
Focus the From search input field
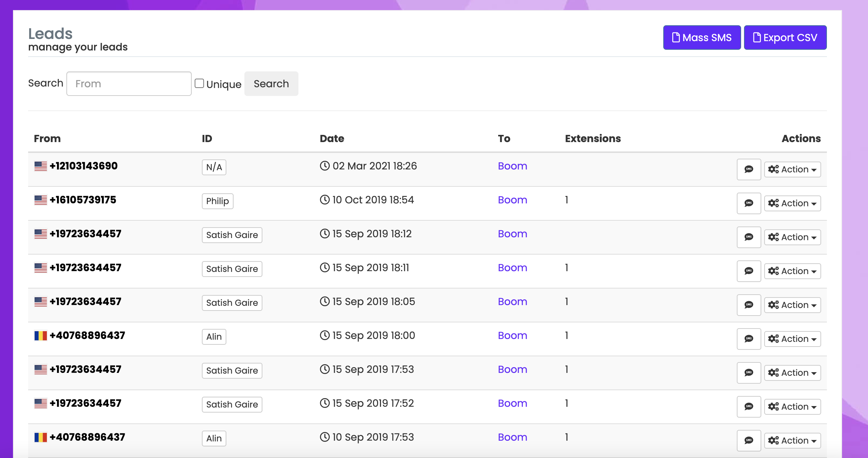point(129,84)
